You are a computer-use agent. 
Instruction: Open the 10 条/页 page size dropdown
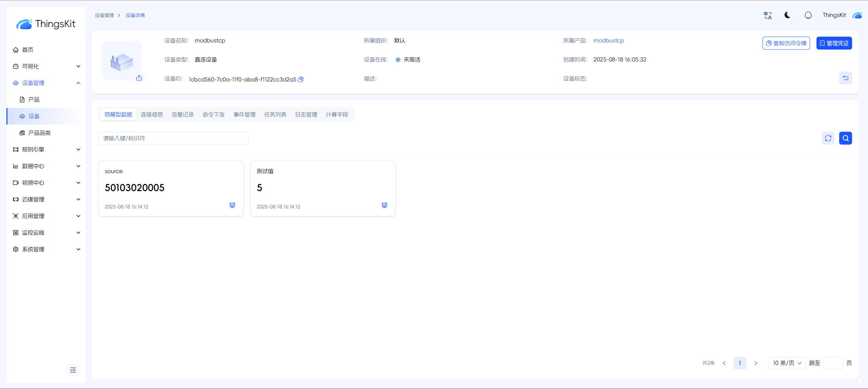(x=787, y=363)
